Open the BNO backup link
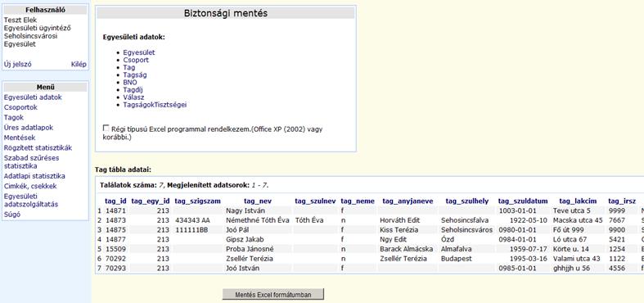 tap(130, 82)
